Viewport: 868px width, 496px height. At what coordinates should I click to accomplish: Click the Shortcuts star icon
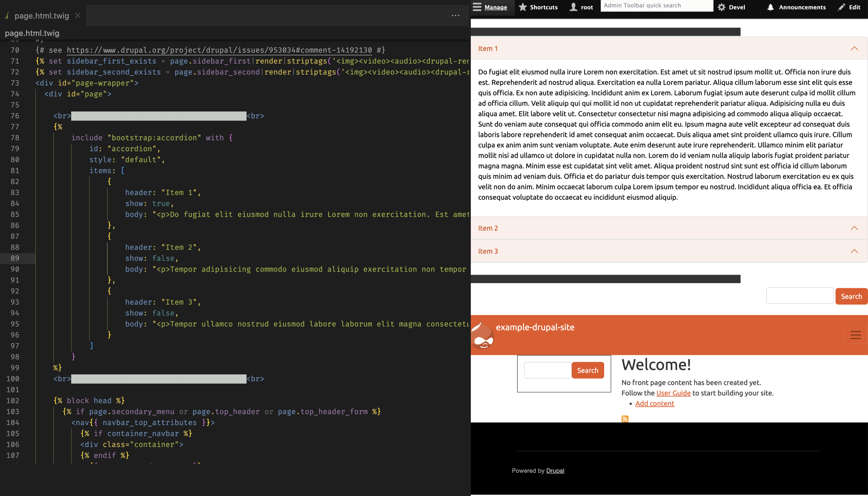pos(523,7)
